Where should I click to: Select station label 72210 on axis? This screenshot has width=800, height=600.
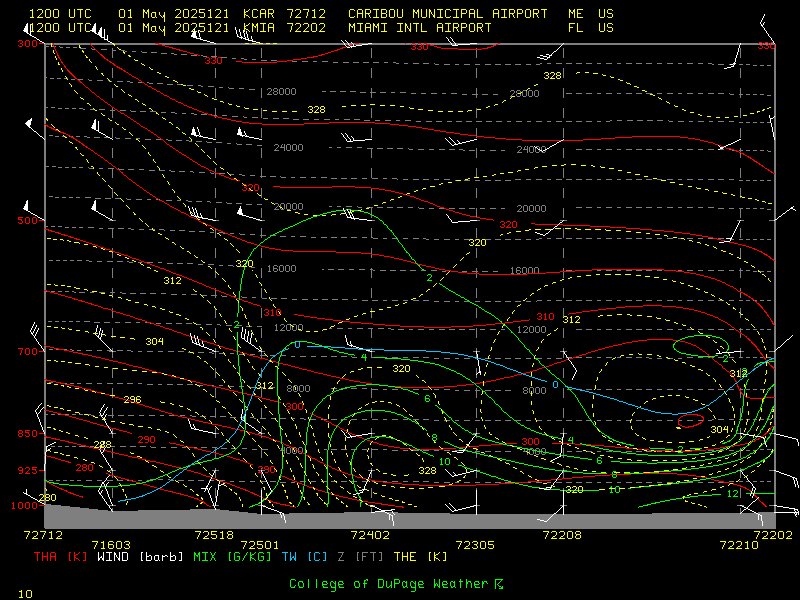pos(739,545)
